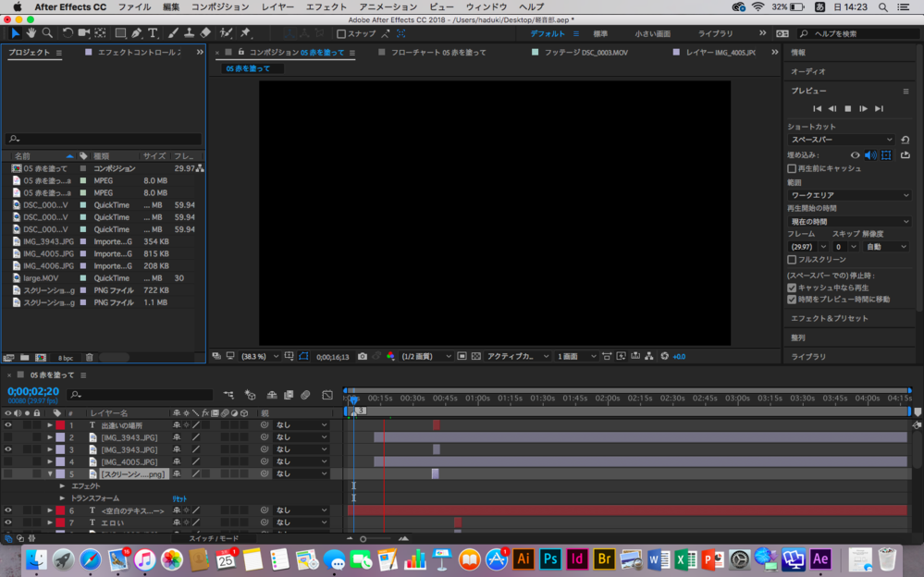The image size is (924, 577).
Task: Click the timeline zoom slider
Action: coord(376,539)
